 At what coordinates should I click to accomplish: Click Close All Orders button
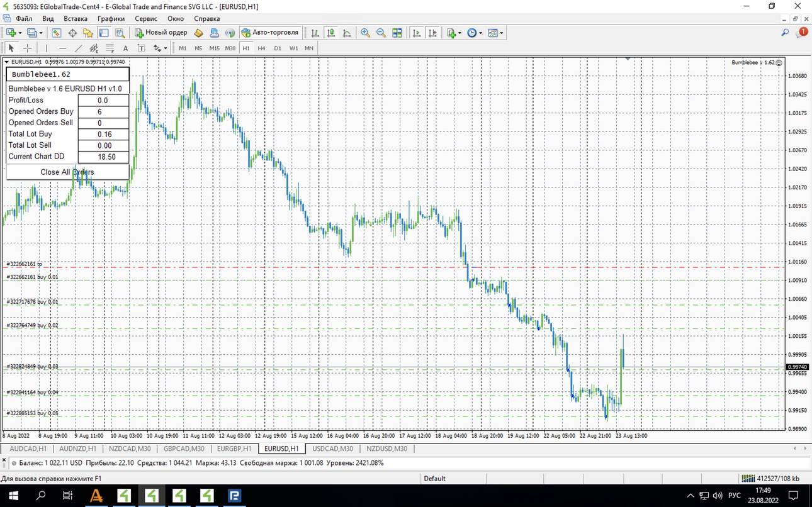pyautogui.click(x=67, y=172)
